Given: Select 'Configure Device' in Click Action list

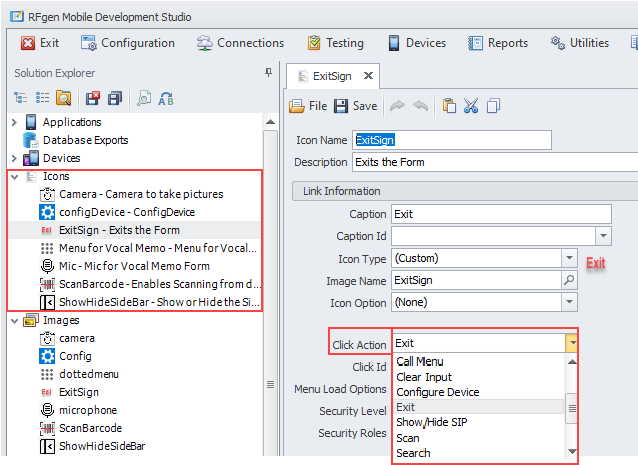Looking at the screenshot, I should pyautogui.click(x=437, y=392).
